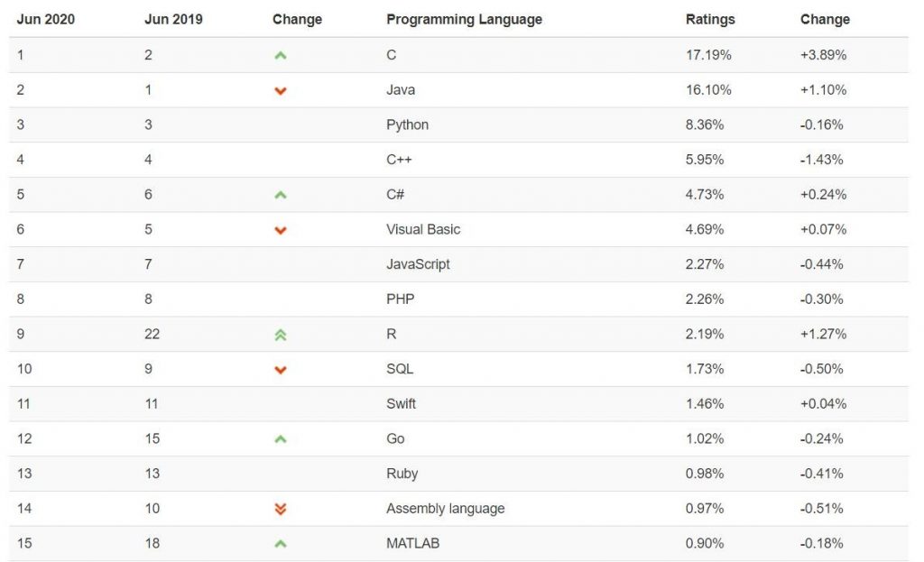
Task: Click the Swift language name
Action: pyautogui.click(x=401, y=403)
